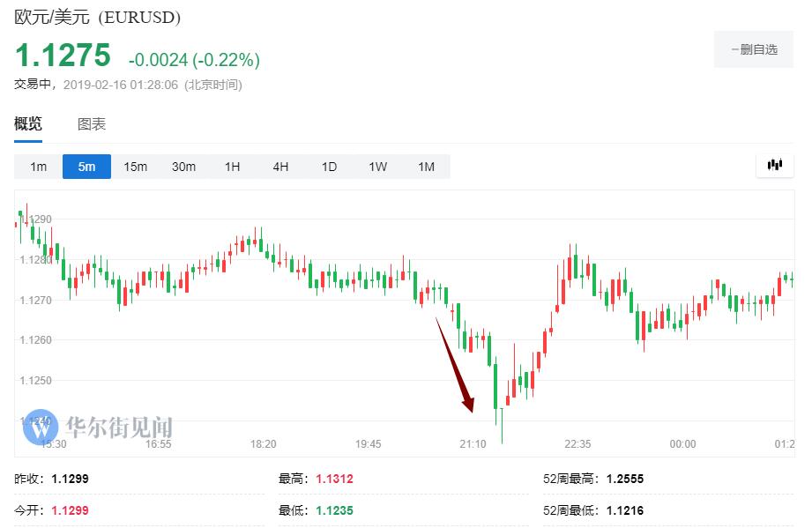The image size is (812, 528).
Task: Select the 4H timeframe
Action: [280, 167]
